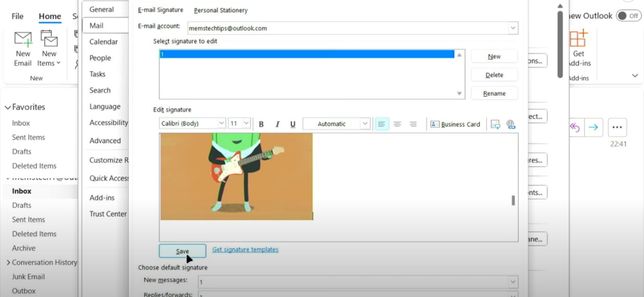This screenshot has width=644, height=297.
Task: Open the Automatic font color dropdown
Action: point(365,123)
